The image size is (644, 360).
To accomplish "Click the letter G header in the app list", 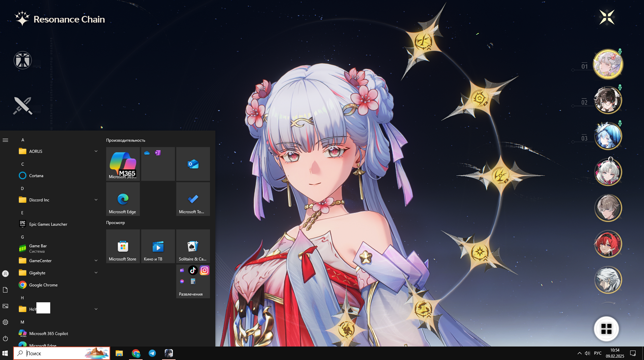I will click(x=23, y=237).
